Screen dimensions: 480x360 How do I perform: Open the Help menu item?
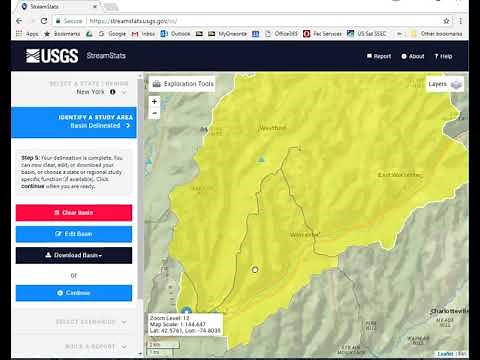[x=443, y=56]
